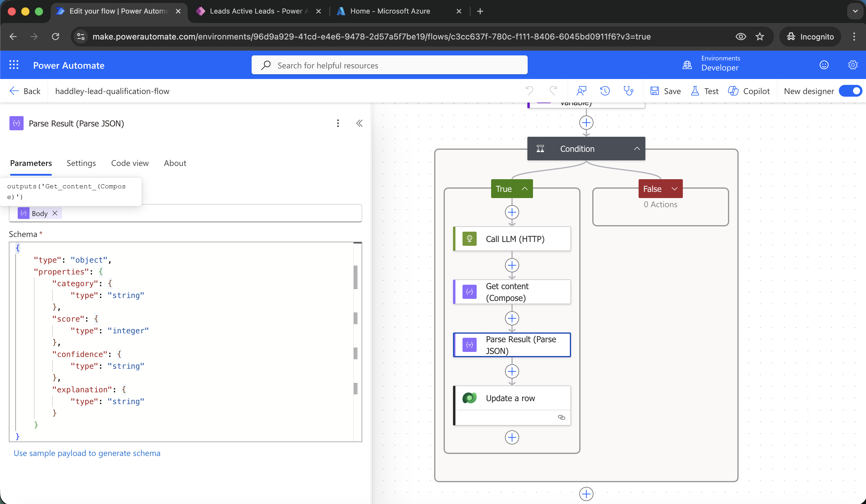Disable the New designer toggle
Viewport: 866px width, 504px height.
pos(850,91)
